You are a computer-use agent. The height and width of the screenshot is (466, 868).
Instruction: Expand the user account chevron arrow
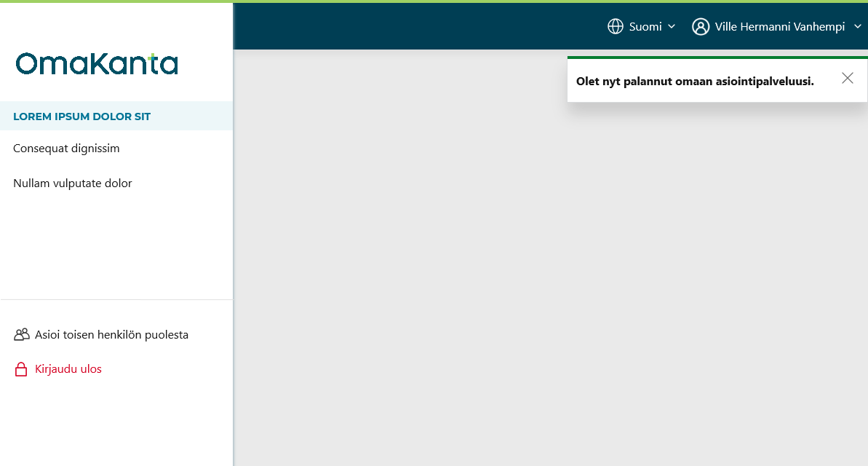856,27
